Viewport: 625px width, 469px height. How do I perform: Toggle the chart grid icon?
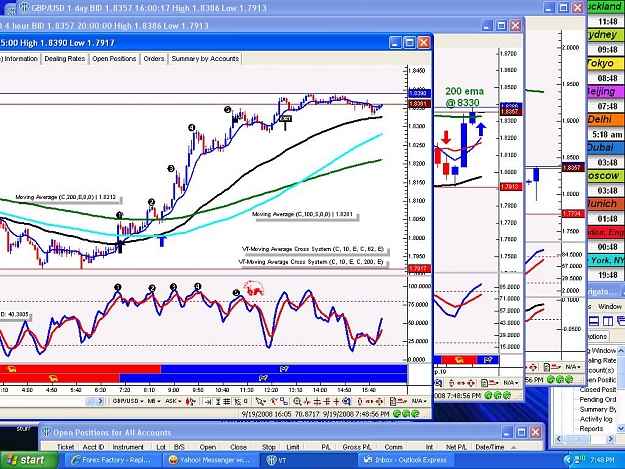pyautogui.click(x=226, y=402)
